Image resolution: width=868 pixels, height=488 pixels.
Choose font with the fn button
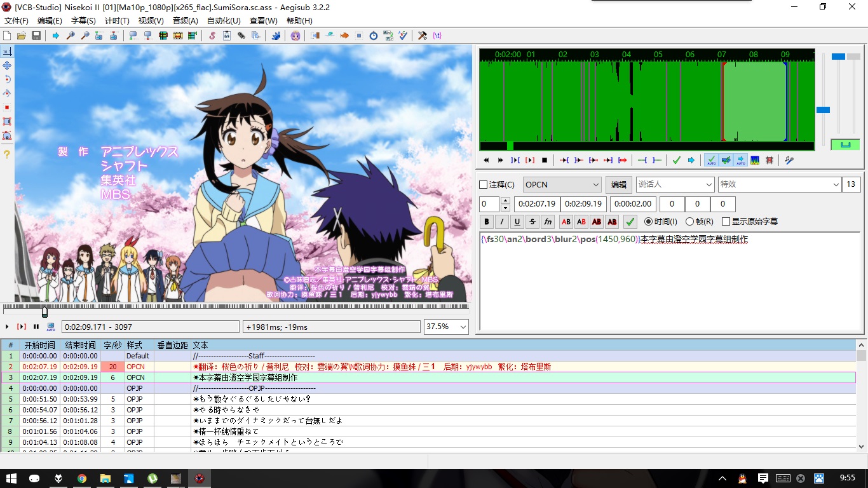548,222
